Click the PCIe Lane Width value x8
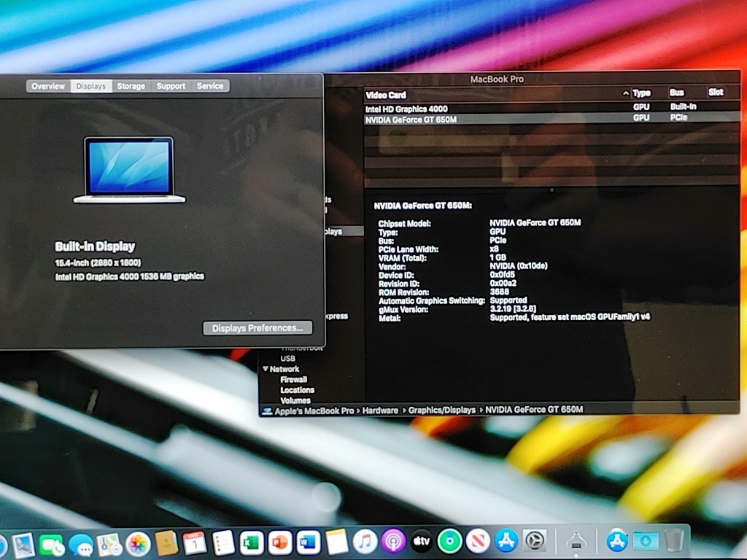747x560 pixels. pyautogui.click(x=495, y=249)
